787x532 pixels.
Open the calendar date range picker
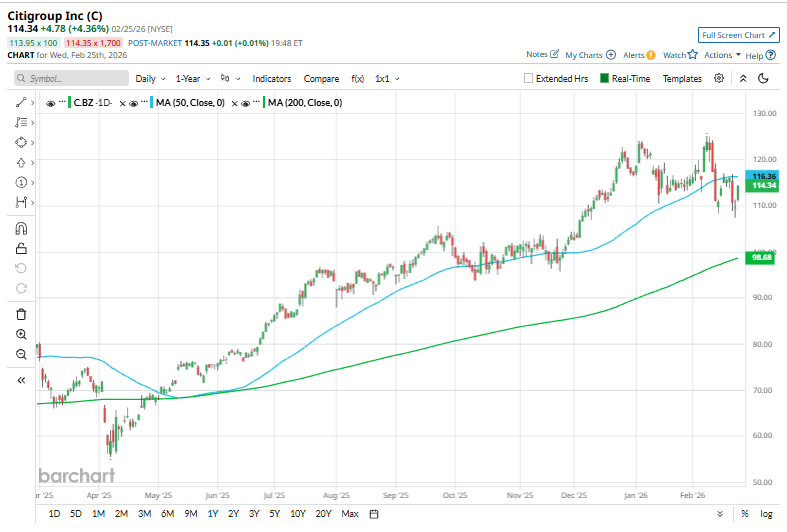373,514
